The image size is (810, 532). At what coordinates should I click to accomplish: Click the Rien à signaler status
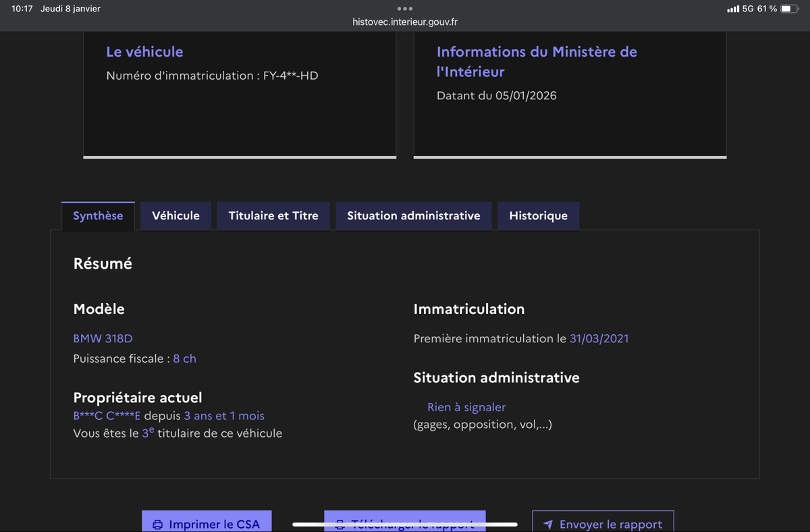pos(466,407)
